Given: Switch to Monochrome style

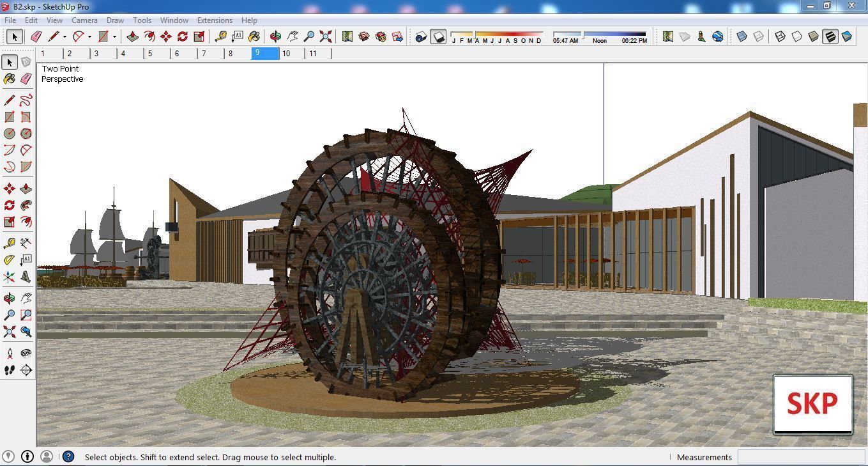Looking at the screenshot, I should [x=846, y=36].
